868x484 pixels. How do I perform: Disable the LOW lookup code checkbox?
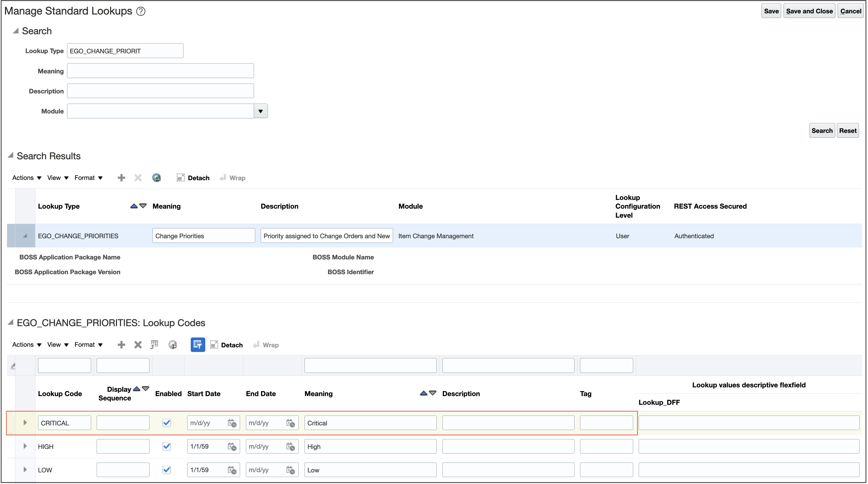click(x=167, y=470)
